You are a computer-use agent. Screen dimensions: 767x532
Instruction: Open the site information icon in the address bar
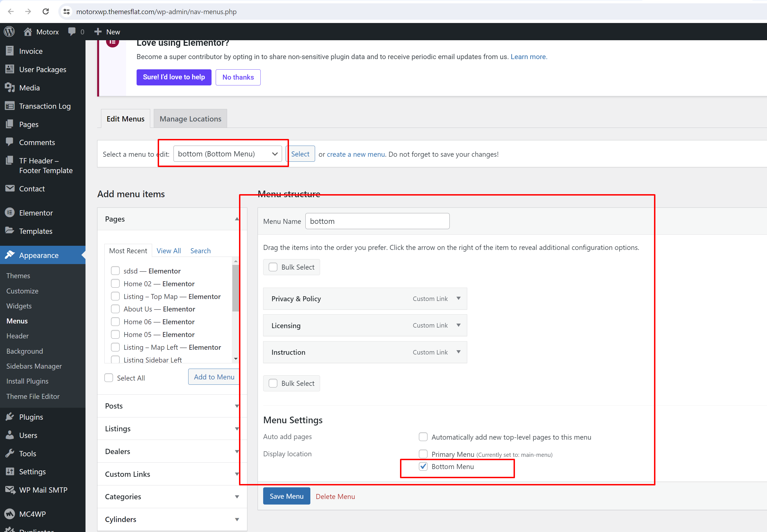pos(66,12)
